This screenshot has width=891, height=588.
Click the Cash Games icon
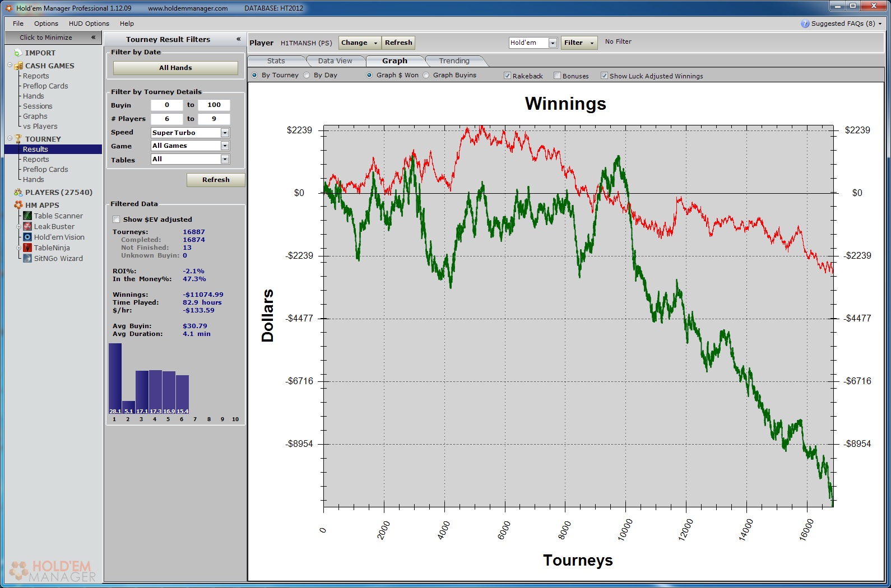[18, 66]
